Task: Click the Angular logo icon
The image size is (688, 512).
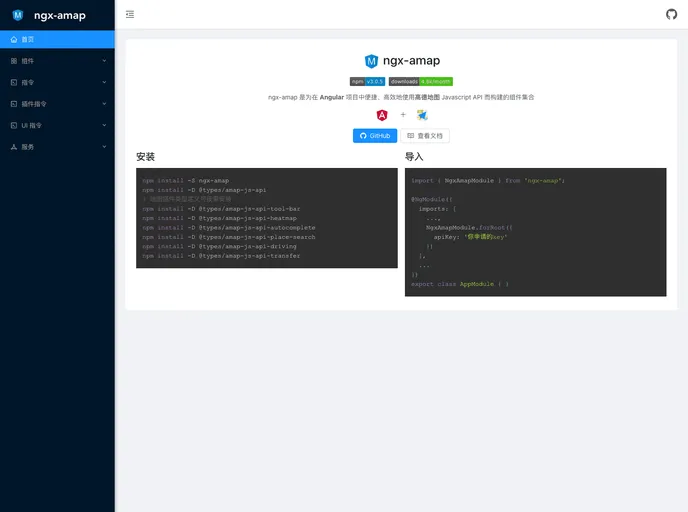Action: pyautogui.click(x=382, y=115)
